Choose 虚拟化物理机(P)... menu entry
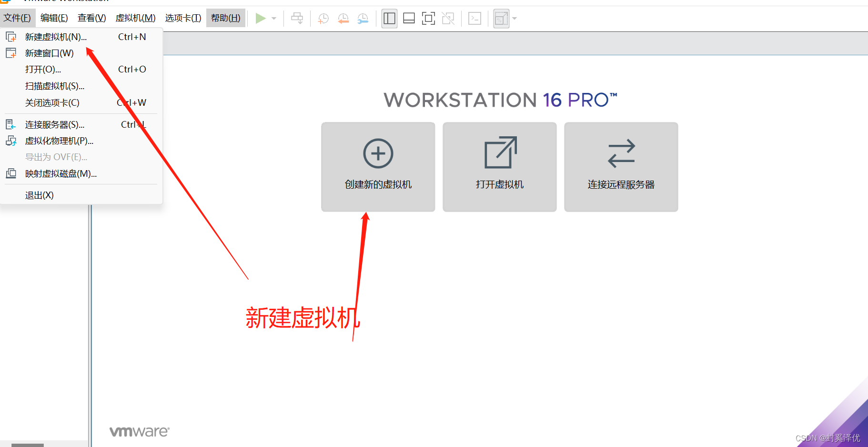 tap(81, 141)
